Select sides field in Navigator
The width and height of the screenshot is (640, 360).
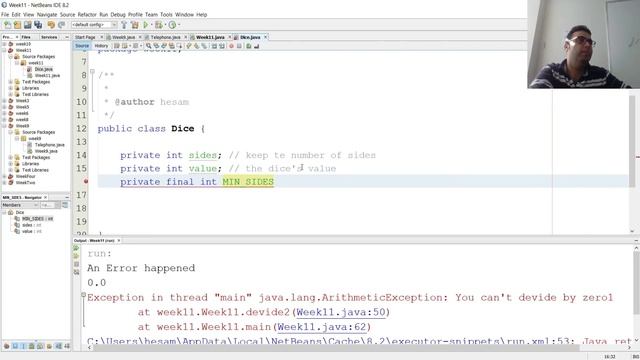click(x=31, y=225)
